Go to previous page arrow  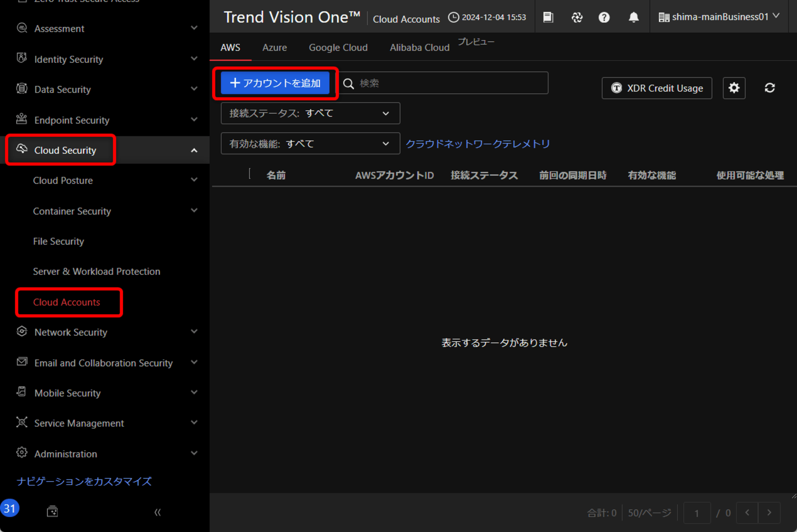pos(747,512)
